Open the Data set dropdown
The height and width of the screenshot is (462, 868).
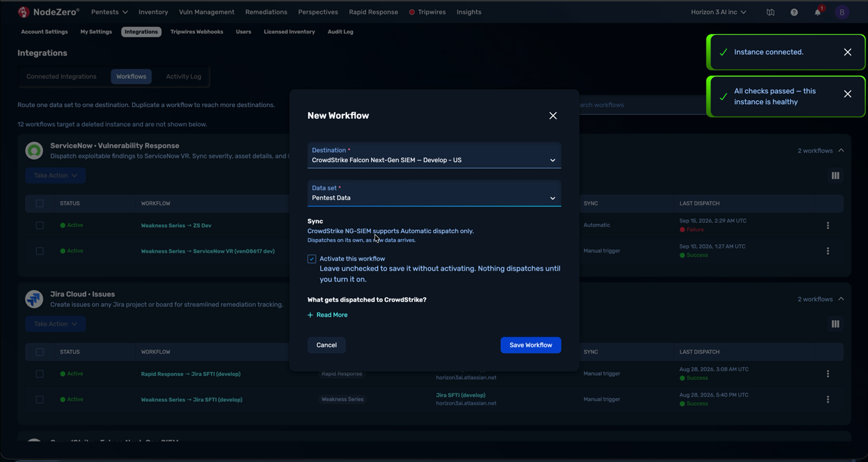[x=434, y=193]
